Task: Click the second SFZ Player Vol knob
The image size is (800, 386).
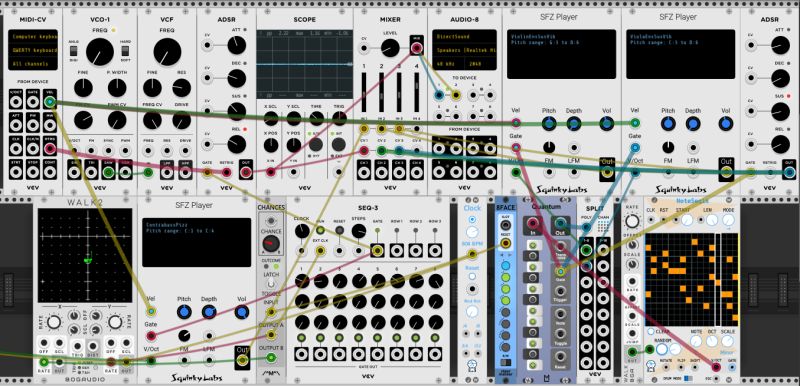Action: tap(726, 123)
